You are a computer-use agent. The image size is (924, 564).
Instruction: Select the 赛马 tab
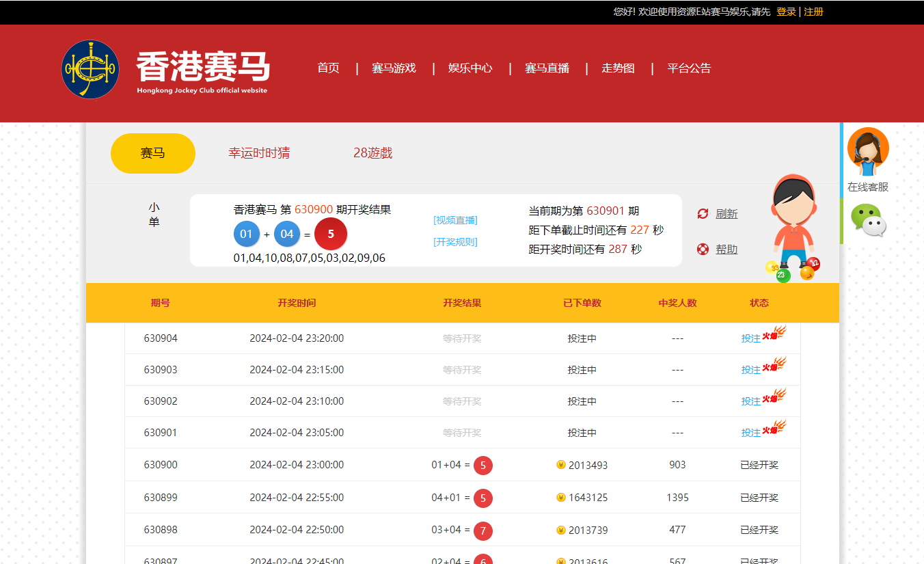(x=152, y=152)
